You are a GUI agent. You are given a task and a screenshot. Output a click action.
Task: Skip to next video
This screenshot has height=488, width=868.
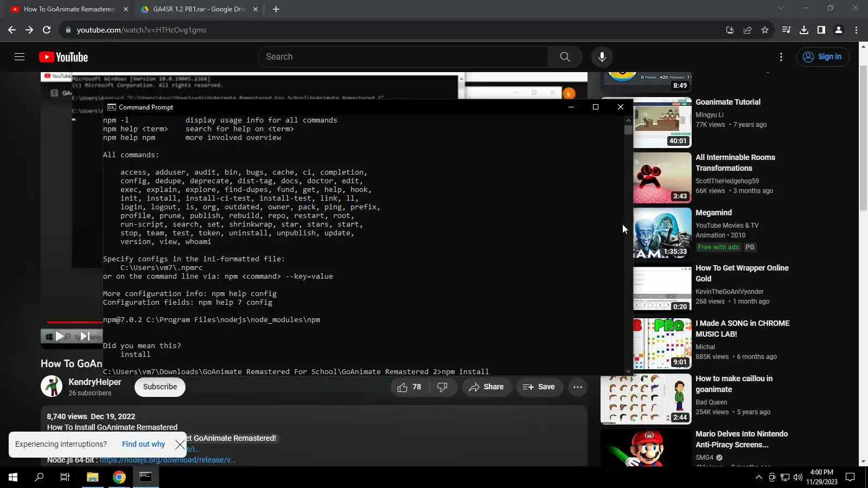pos(85,337)
